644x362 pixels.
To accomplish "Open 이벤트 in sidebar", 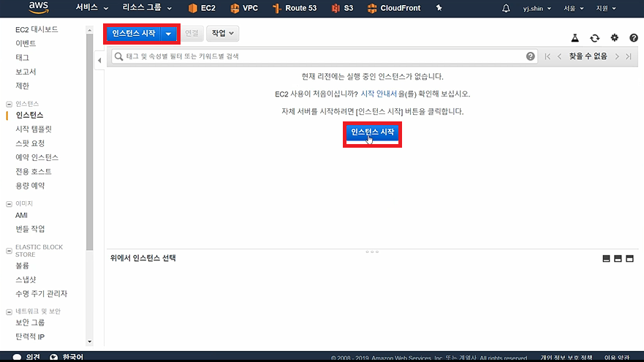I will pos(26,44).
